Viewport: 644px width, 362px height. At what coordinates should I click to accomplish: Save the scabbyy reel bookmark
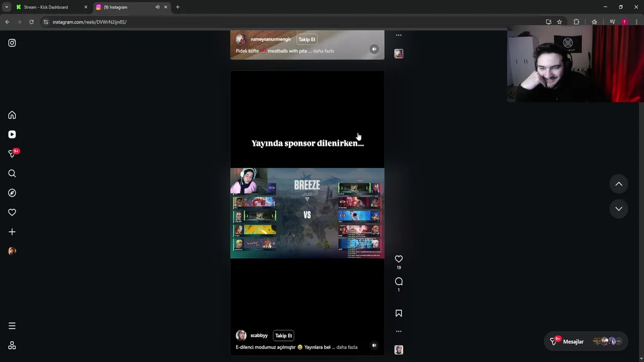point(398,313)
